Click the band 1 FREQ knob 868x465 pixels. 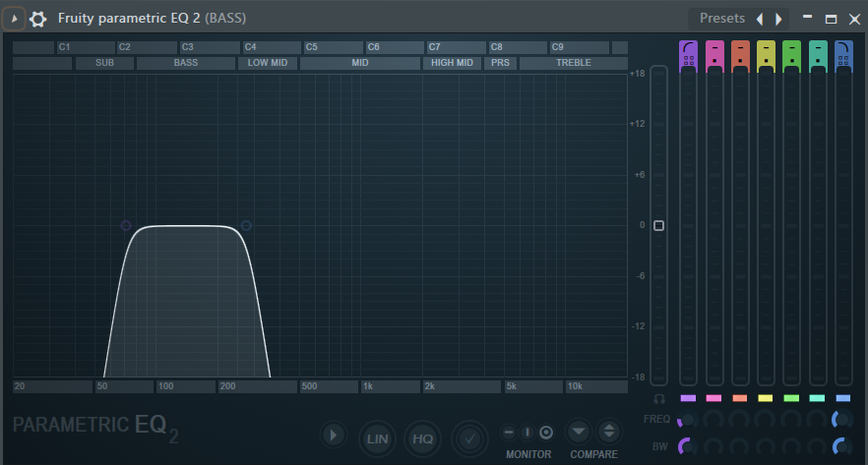click(x=688, y=420)
